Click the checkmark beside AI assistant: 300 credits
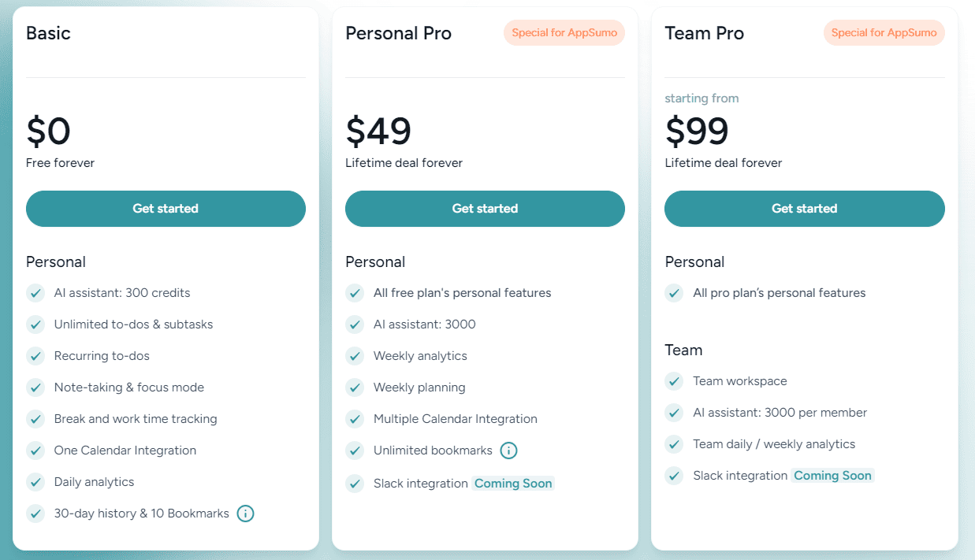This screenshot has width=975, height=560. point(35,292)
